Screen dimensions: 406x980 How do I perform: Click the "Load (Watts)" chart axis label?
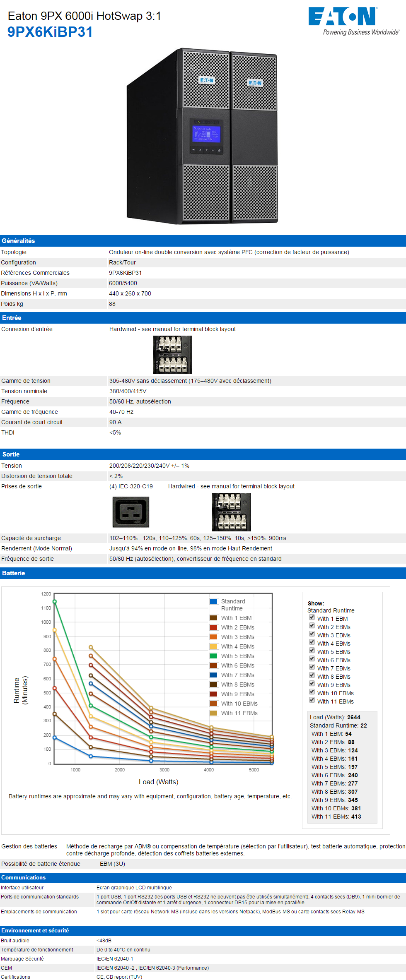[x=159, y=782]
